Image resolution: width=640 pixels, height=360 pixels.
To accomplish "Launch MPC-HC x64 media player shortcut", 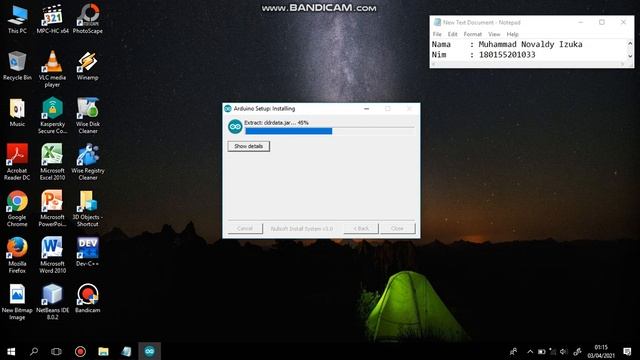I will [x=52, y=19].
